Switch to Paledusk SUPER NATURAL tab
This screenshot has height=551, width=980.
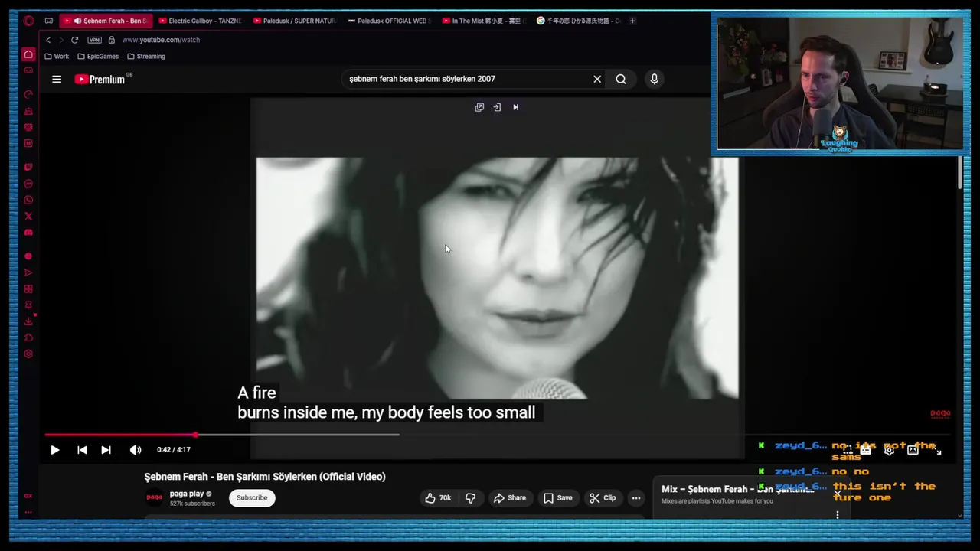tap(295, 21)
